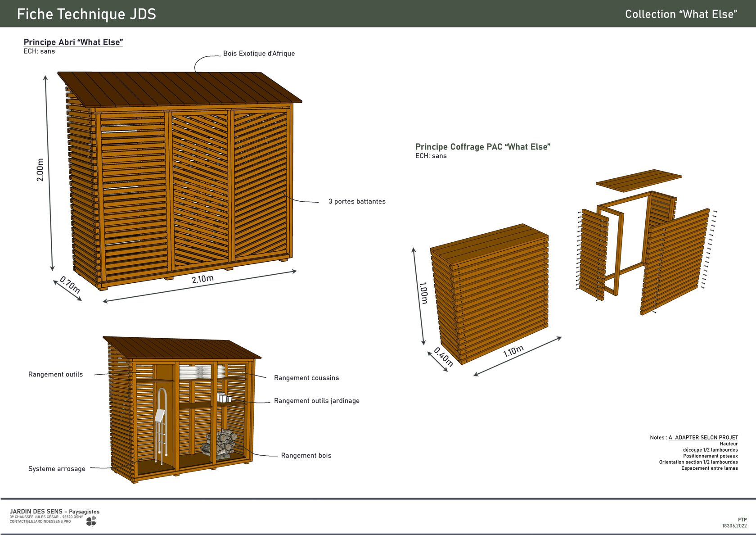Screen dimensions: 756x535
Task: Click the 'Positionnement poteaux' note
Action: tap(710, 456)
